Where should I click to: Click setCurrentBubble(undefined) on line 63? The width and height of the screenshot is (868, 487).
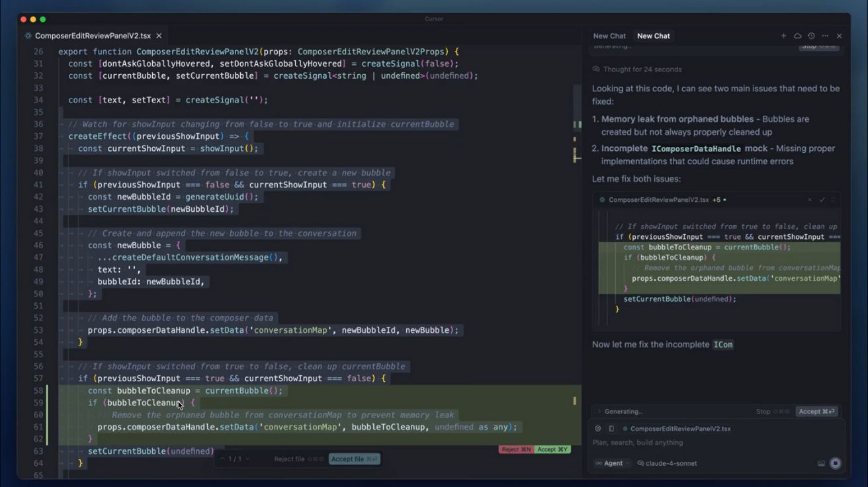pyautogui.click(x=151, y=451)
